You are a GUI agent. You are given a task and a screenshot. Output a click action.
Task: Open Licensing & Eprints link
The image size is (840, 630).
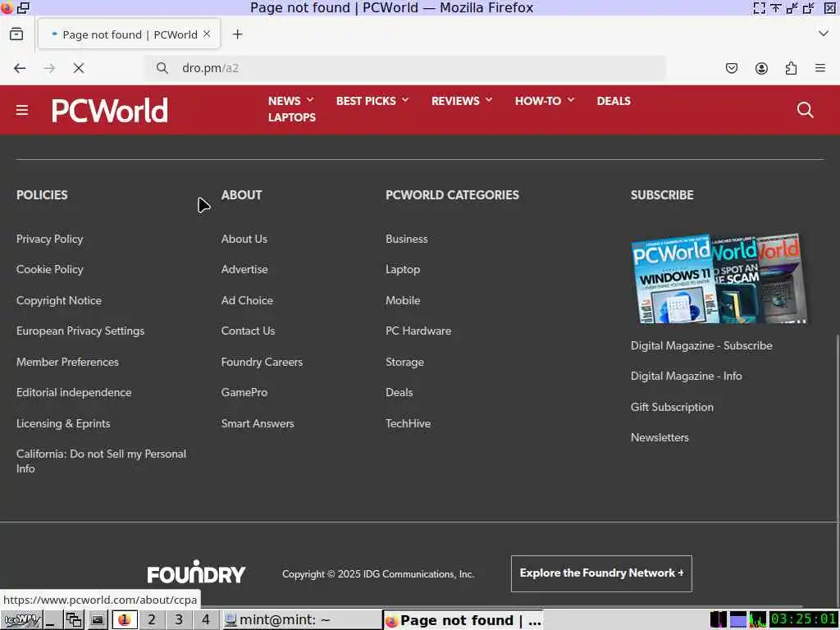coord(63,424)
